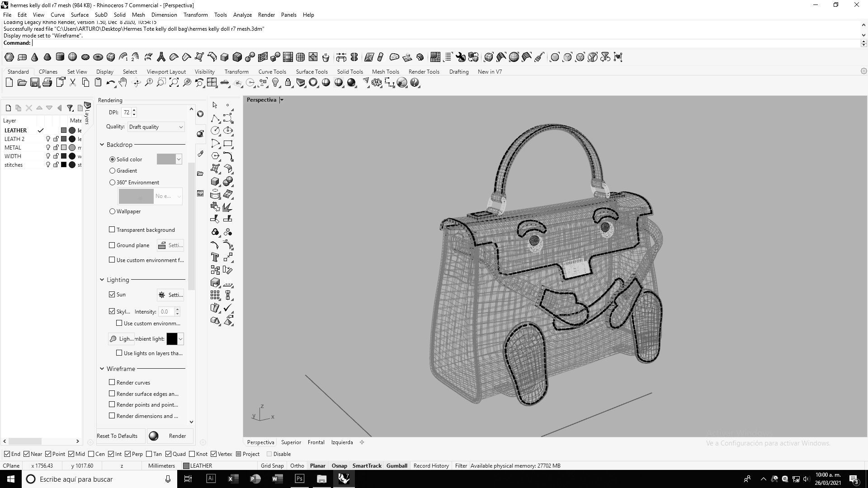Click the Print icon

click(x=47, y=83)
